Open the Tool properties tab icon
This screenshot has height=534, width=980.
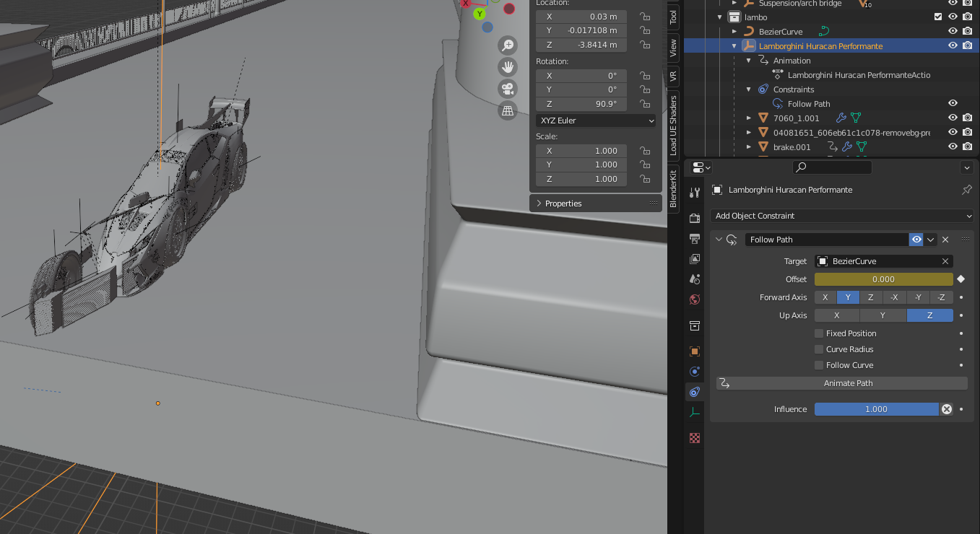(x=695, y=193)
